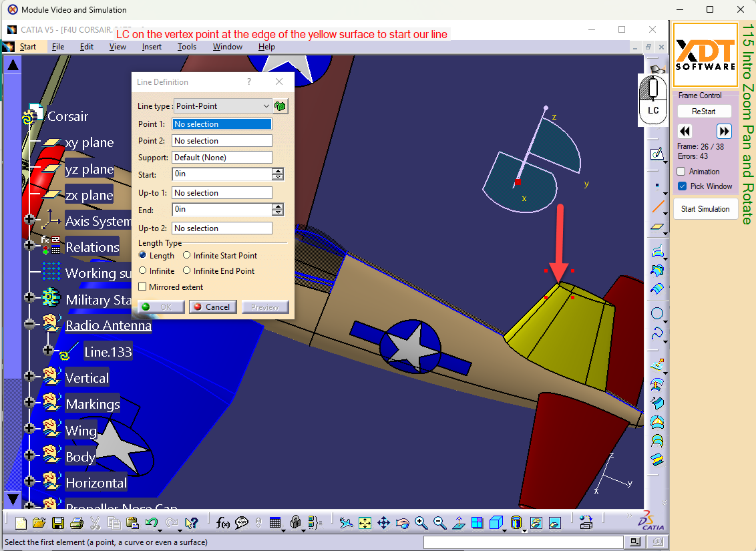Viewport: 756px width, 551px height.
Task: Expand the Axis System tree node
Action: [29, 219]
